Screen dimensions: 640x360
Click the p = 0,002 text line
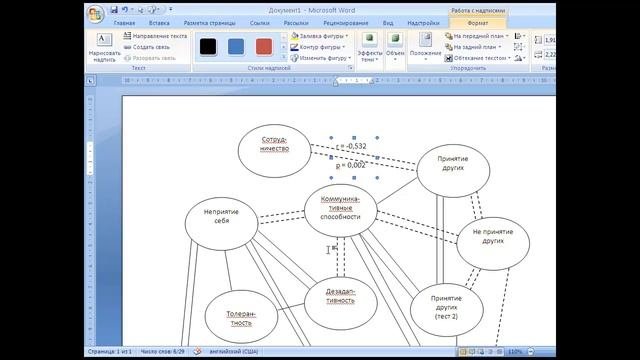coord(351,165)
